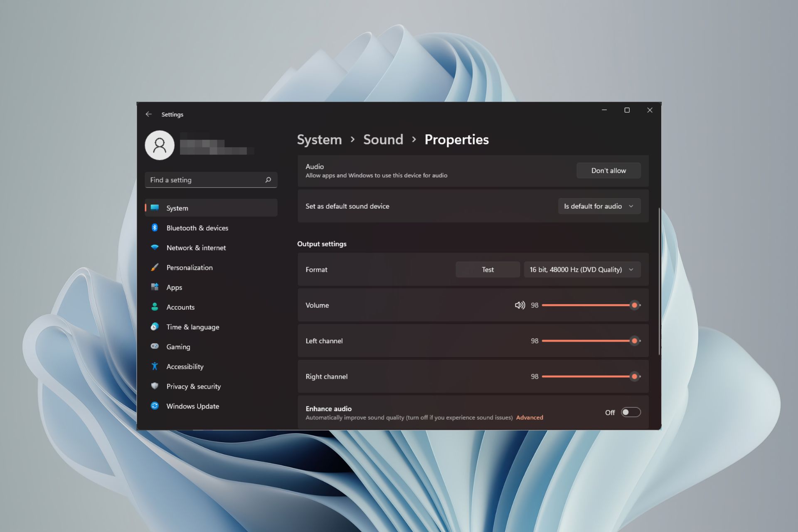Open the Gaming section icon
Image resolution: width=798 pixels, height=532 pixels.
tap(155, 346)
